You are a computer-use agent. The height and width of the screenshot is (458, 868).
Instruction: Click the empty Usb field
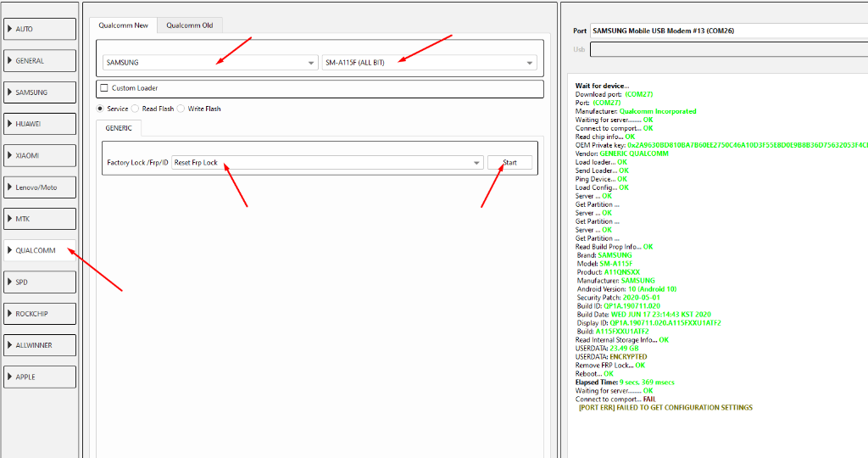[728, 49]
